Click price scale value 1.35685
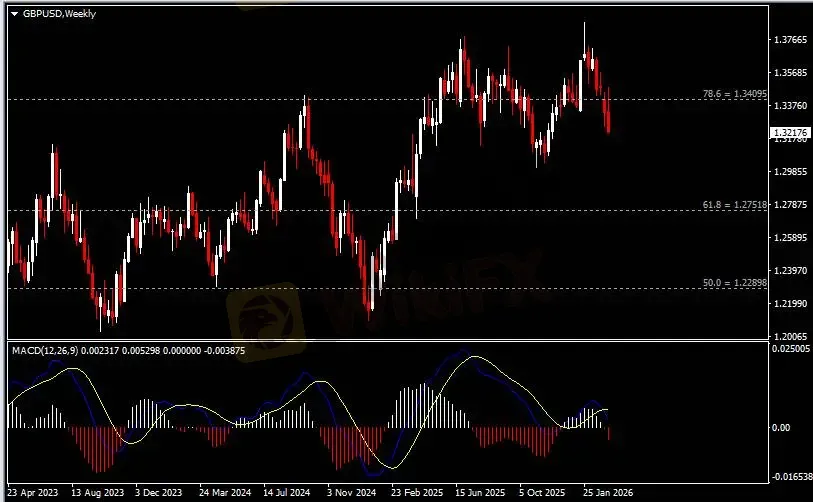The height and width of the screenshot is (502, 813). pos(790,73)
